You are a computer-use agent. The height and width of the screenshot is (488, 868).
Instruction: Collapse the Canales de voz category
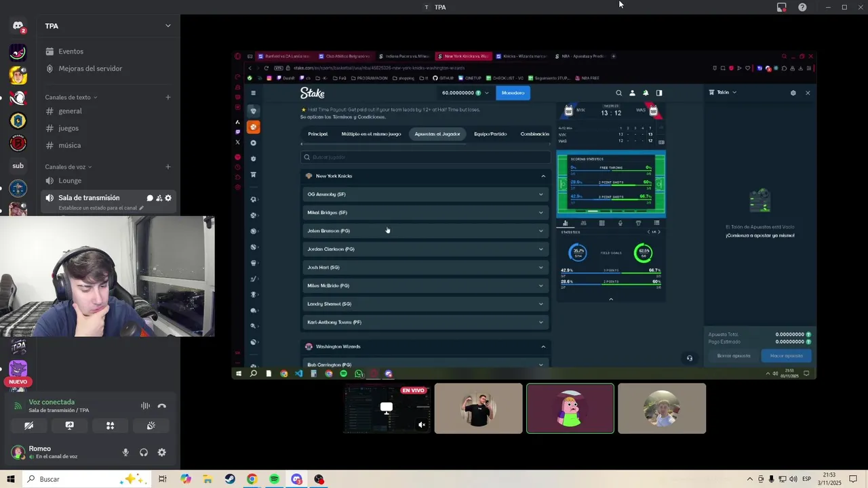pos(68,167)
